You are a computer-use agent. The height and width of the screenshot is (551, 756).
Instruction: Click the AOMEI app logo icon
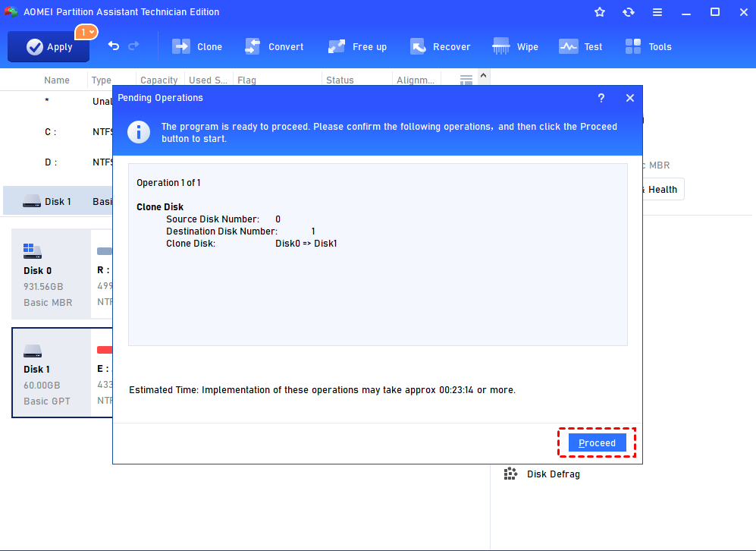pyautogui.click(x=11, y=11)
